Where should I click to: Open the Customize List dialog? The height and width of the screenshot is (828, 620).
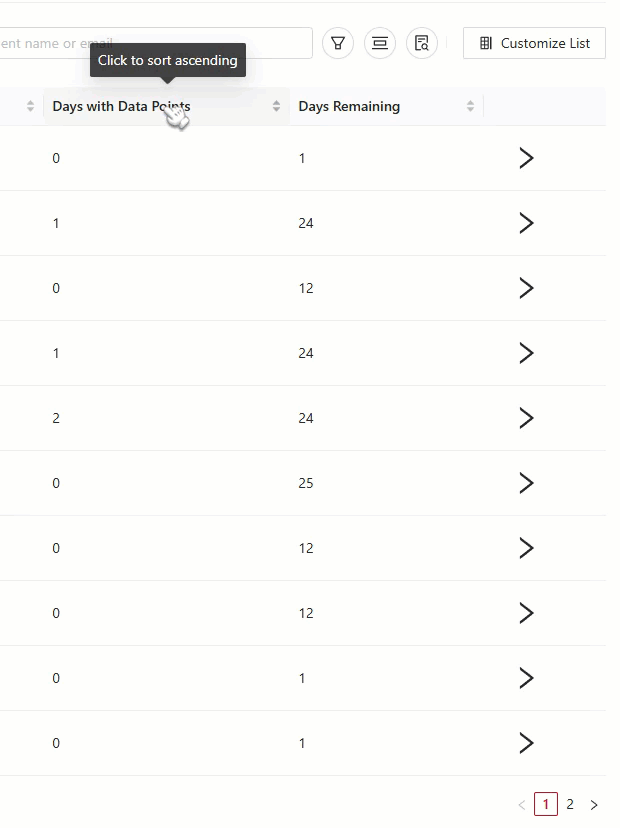(x=533, y=43)
